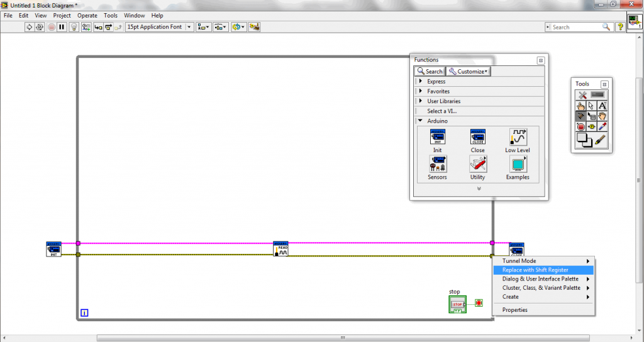This screenshot has height=342, width=644.
Task: Open the Tools menu
Action: 111,16
